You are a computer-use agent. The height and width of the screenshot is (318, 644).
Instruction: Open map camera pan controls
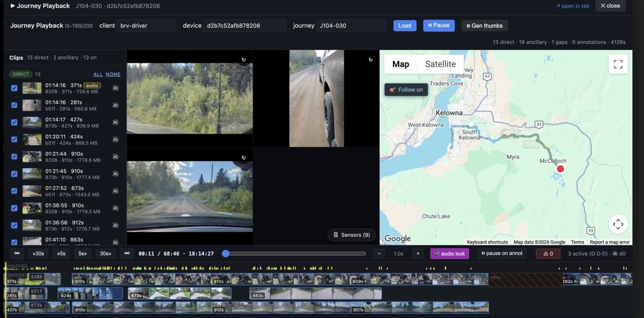click(x=618, y=224)
